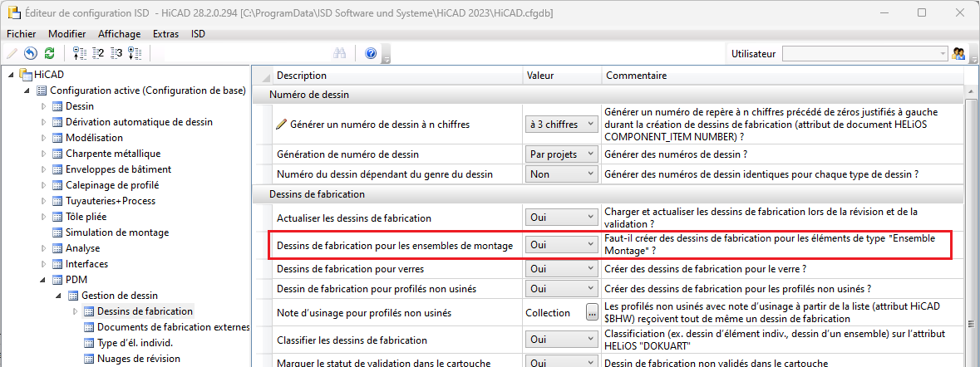Click the Simulation de montage table icon
This screenshot has height=367, width=980.
coord(57,232)
